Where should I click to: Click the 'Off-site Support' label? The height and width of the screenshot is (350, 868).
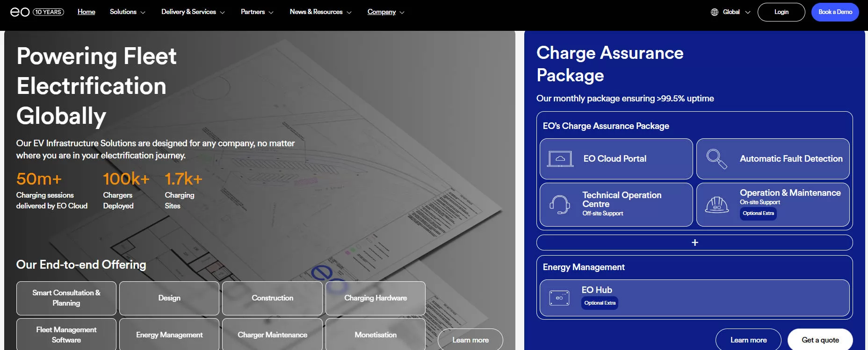[602, 214]
